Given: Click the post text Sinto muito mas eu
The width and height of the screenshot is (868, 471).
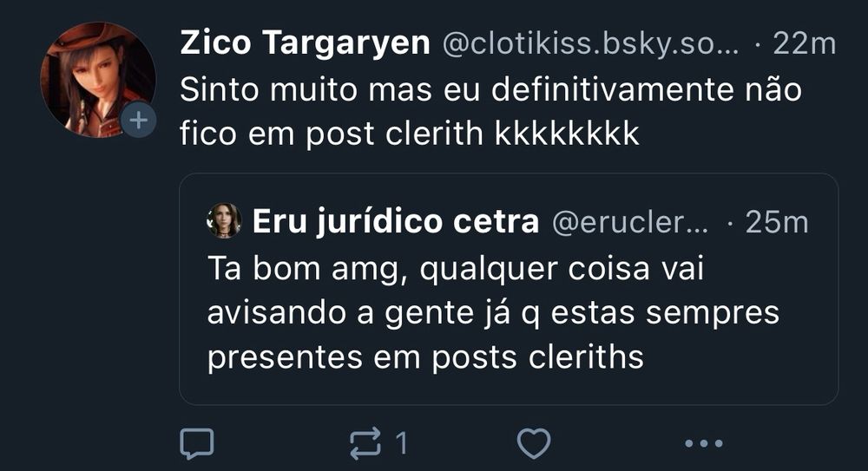Looking at the screenshot, I should pyautogui.click(x=329, y=89).
